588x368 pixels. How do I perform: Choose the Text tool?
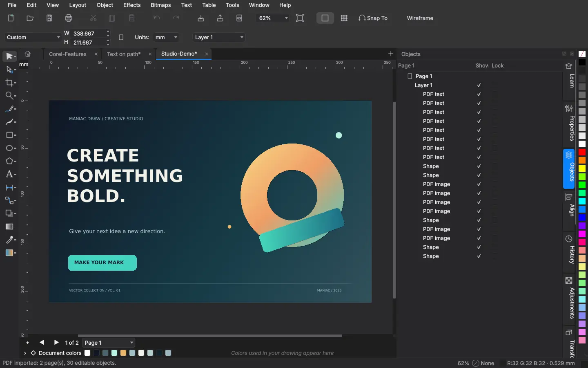click(10, 174)
